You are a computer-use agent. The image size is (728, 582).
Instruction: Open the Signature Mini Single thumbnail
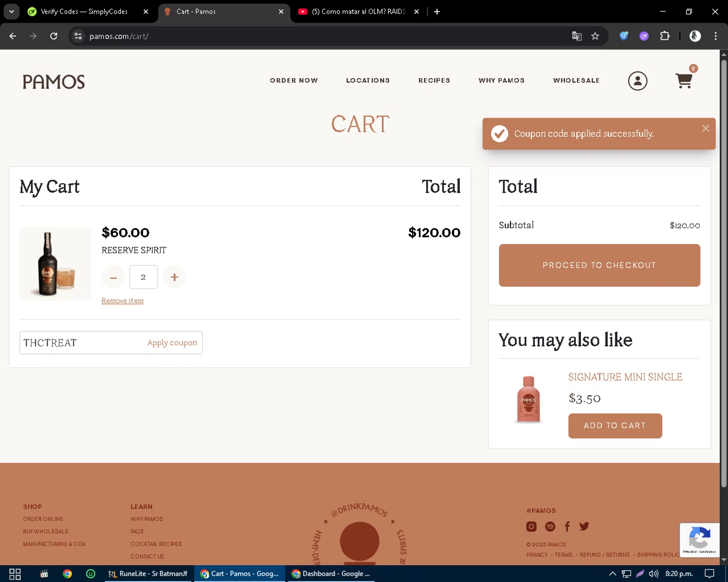pyautogui.click(x=529, y=399)
